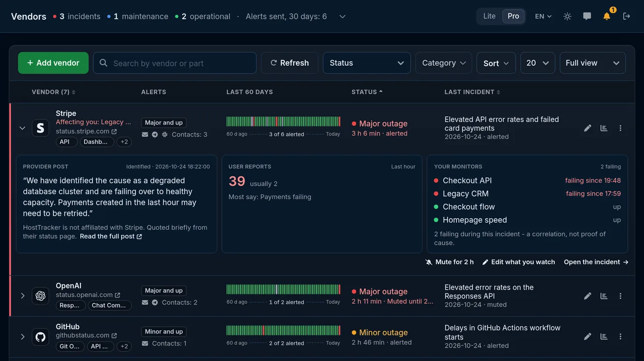Click the GitHub 60-day uptime bar
Image resolution: width=644 pixels, height=361 pixels.
point(283,330)
